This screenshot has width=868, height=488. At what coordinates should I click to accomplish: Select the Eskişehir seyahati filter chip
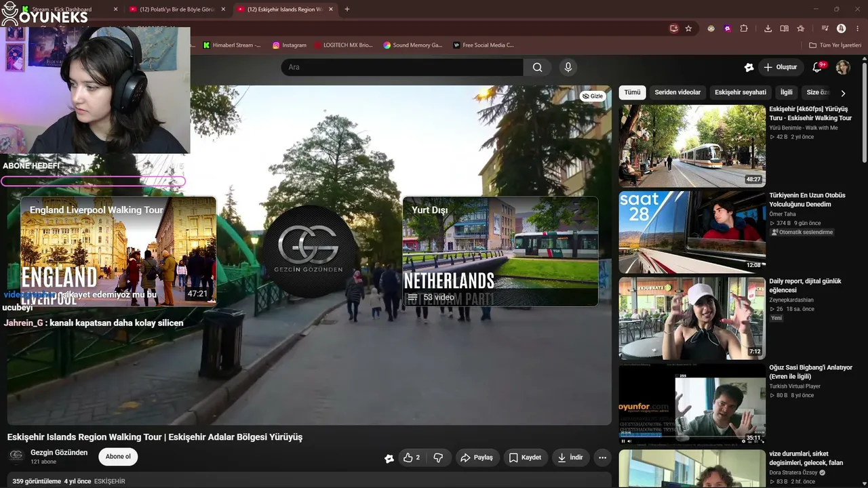pos(741,92)
